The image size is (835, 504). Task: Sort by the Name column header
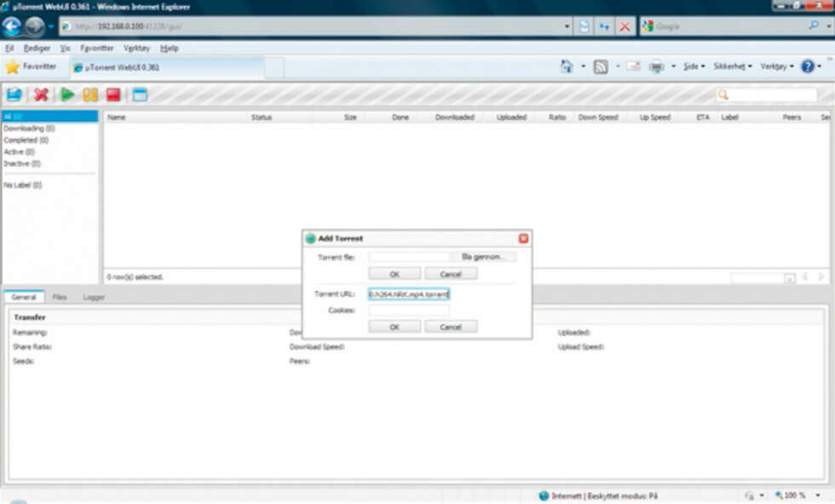click(117, 117)
